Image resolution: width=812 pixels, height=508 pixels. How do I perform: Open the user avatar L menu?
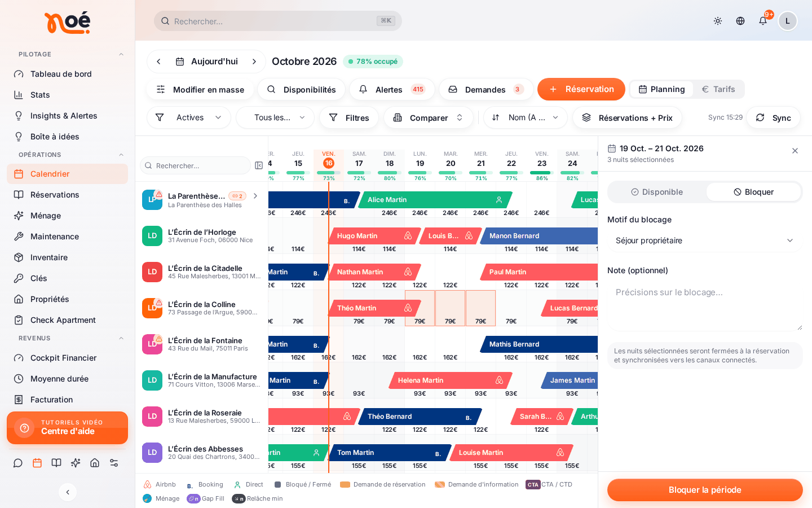pos(788,21)
